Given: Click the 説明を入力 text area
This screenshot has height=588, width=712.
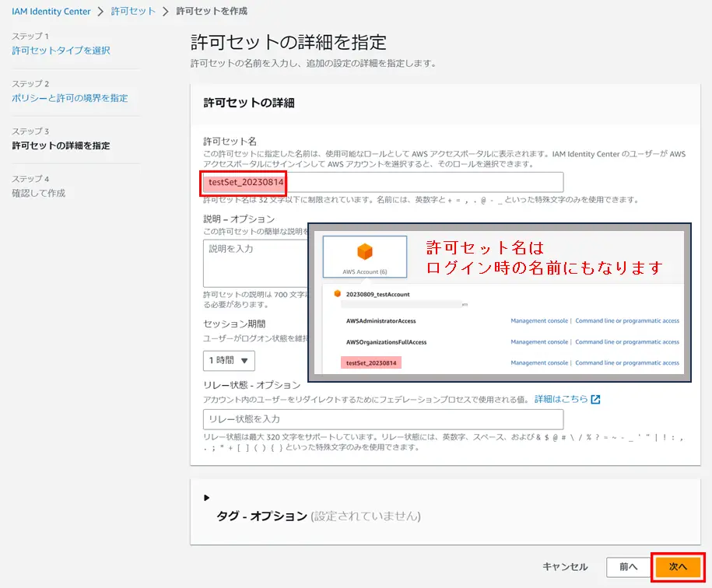Looking at the screenshot, I should 256,263.
